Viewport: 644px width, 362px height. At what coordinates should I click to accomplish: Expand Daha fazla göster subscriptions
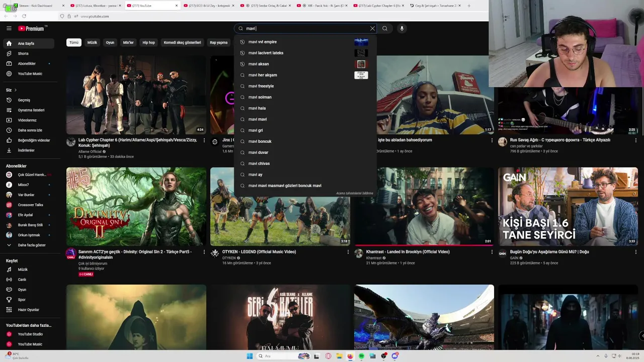[29, 245]
